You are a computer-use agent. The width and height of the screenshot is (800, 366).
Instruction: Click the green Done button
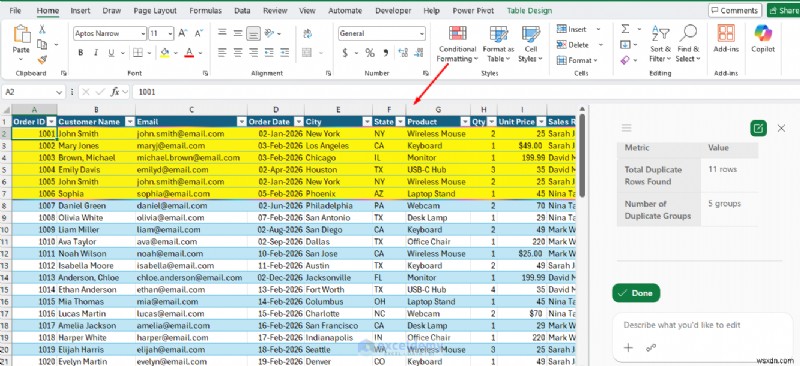click(636, 293)
